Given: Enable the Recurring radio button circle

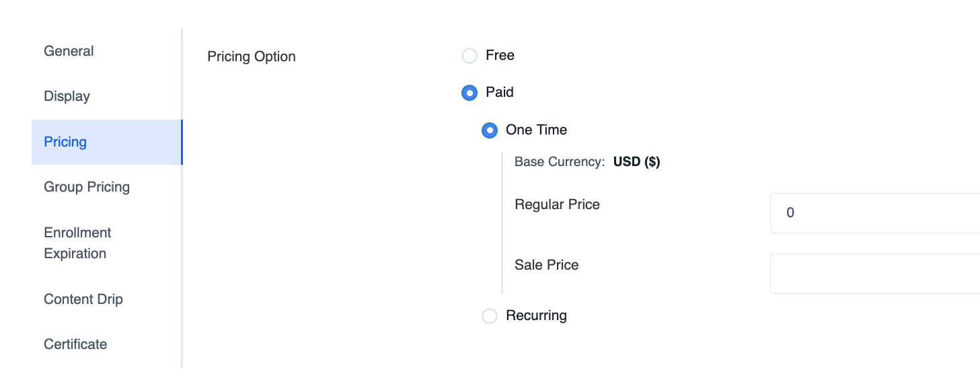Looking at the screenshot, I should pyautogui.click(x=490, y=316).
